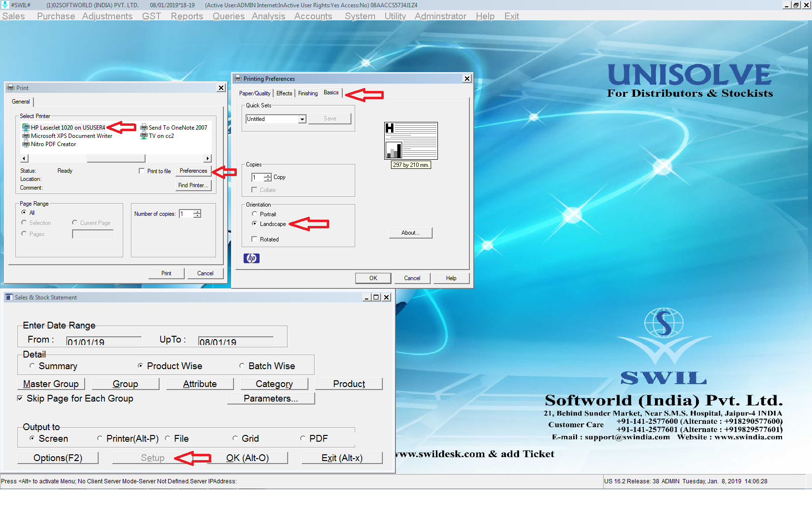Select Send To OneNote 2007 printer

(x=177, y=128)
